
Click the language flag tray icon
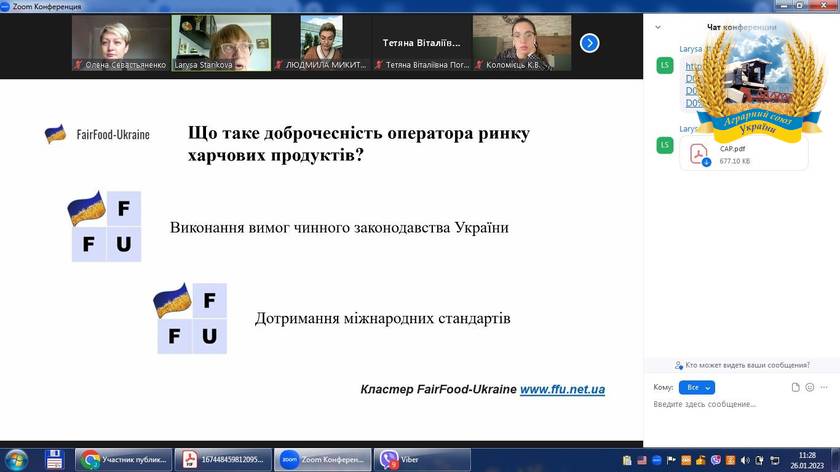[642, 460]
